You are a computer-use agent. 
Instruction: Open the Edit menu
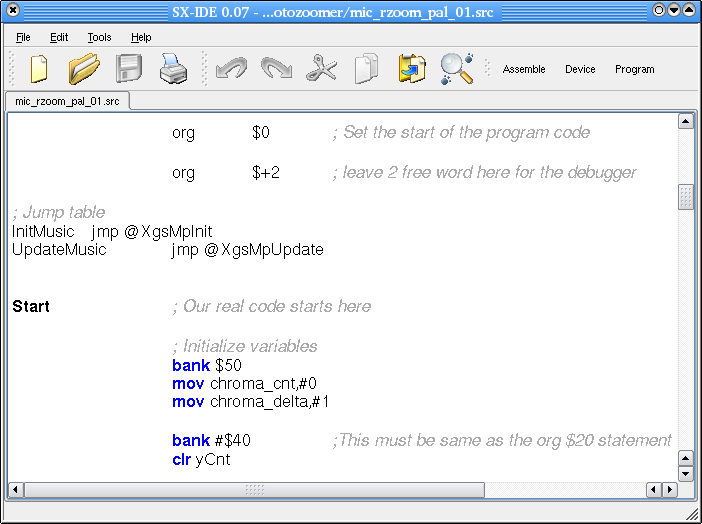pyautogui.click(x=59, y=37)
